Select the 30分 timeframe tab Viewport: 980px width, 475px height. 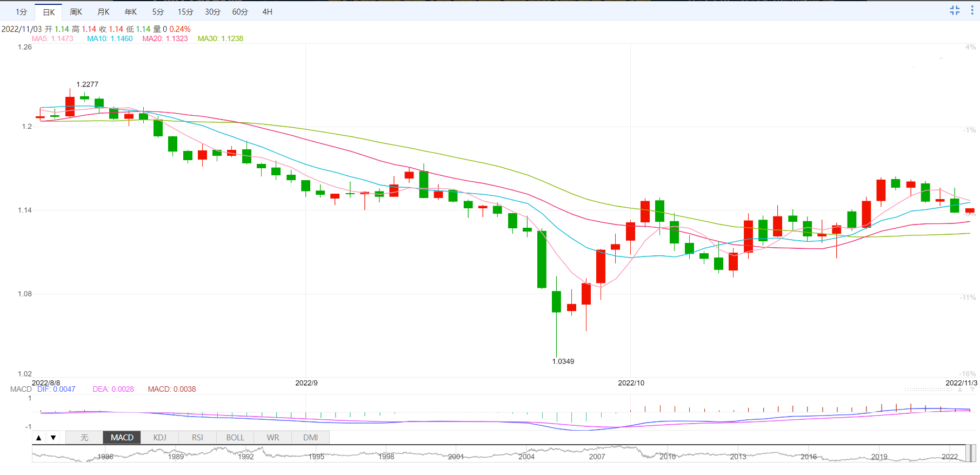point(212,12)
